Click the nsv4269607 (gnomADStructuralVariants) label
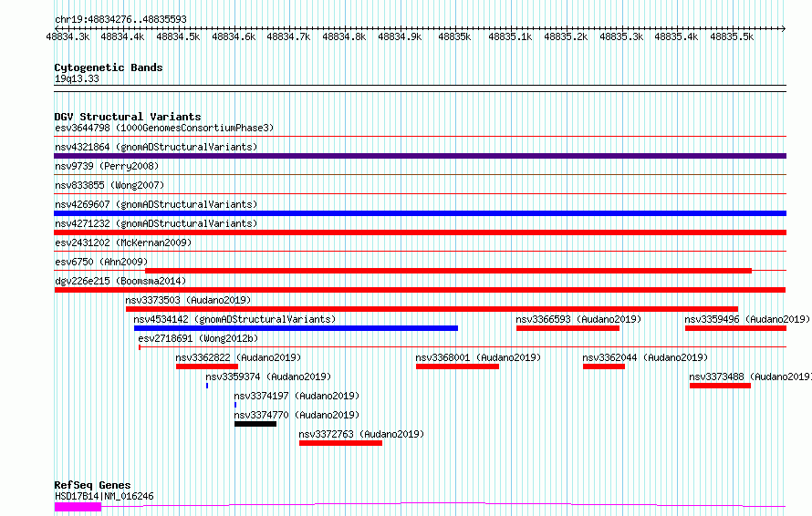This screenshot has height=516, width=812. pyautogui.click(x=156, y=204)
